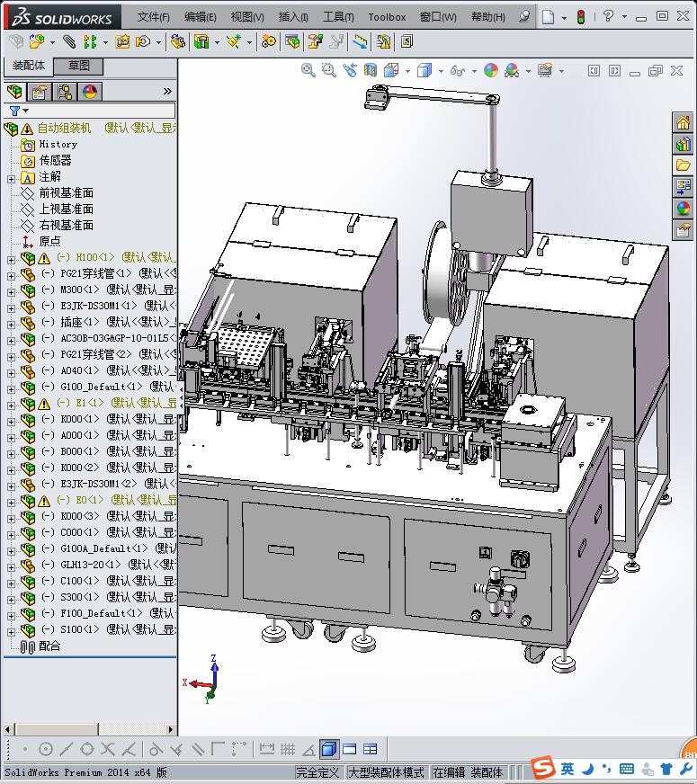Click Zoom to Fit magnifier icon
This screenshot has height=784, width=697.
click(308, 70)
